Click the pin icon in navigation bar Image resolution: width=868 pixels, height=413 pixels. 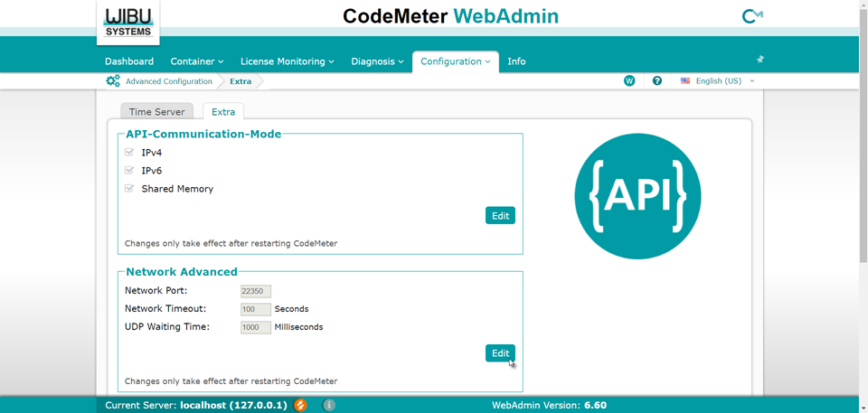pyautogui.click(x=759, y=60)
